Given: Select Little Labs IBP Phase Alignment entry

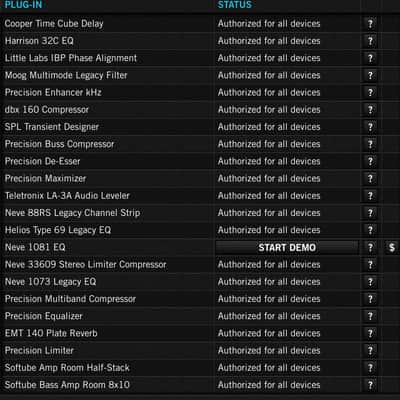Looking at the screenshot, I should pyautogui.click(x=71, y=58).
